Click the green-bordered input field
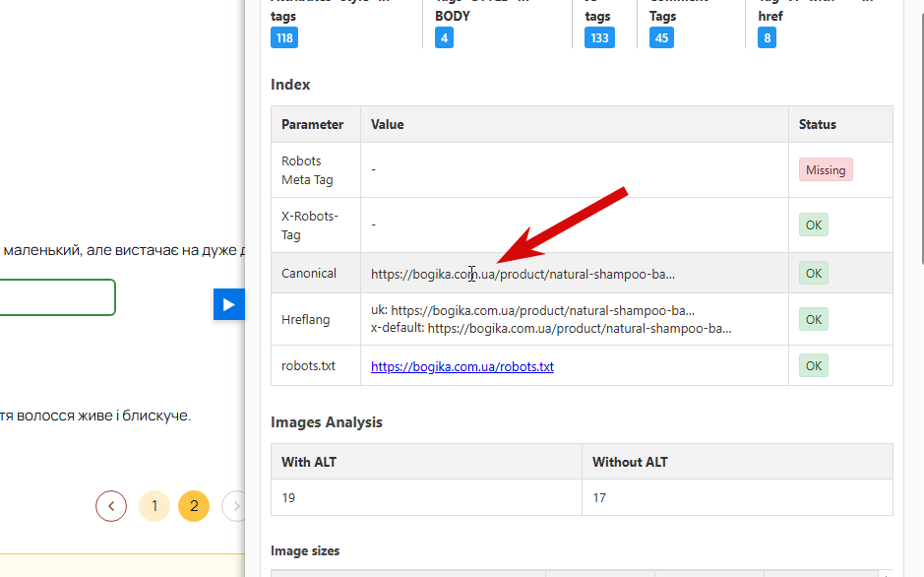 click(x=57, y=297)
